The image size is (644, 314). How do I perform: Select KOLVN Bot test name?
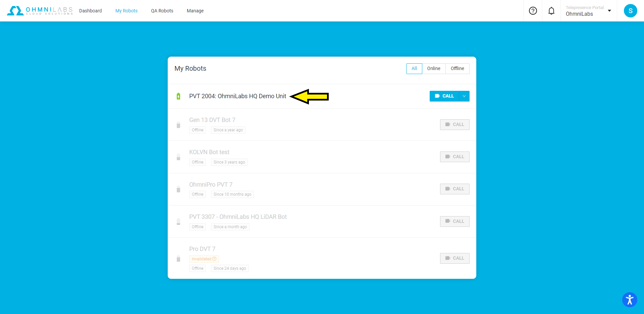(209, 152)
